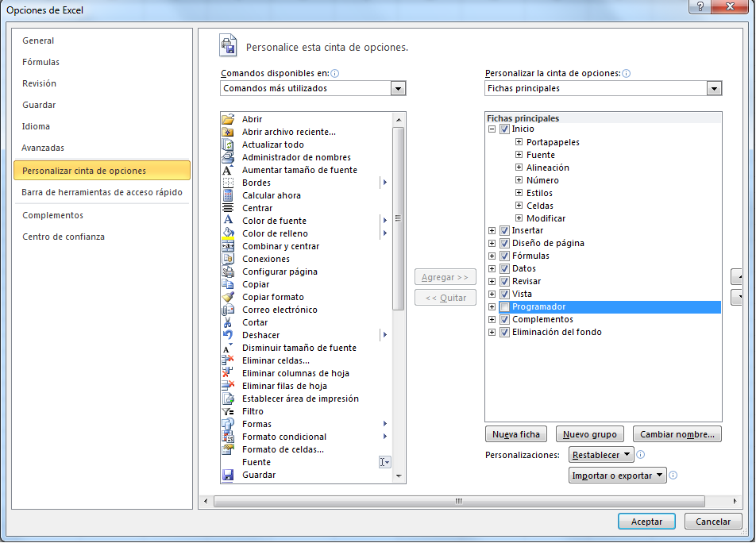
Task: Enable the Programador tab checkbox
Action: pyautogui.click(x=504, y=307)
